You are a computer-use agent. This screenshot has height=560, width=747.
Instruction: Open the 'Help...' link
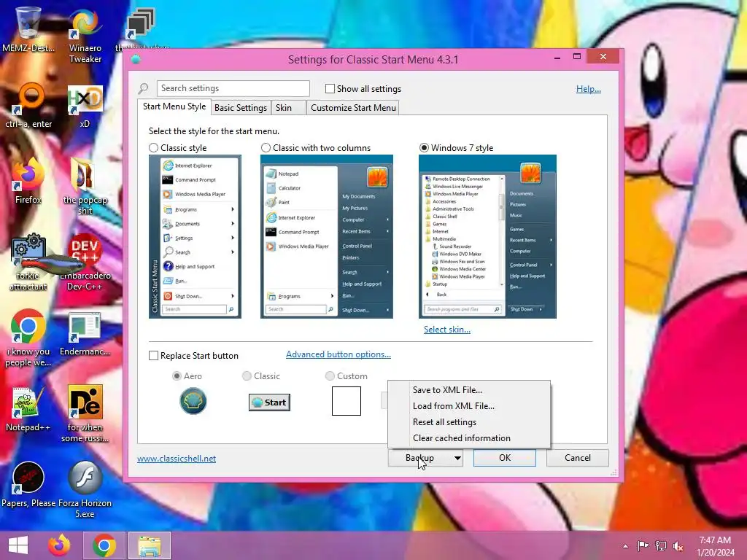(589, 88)
